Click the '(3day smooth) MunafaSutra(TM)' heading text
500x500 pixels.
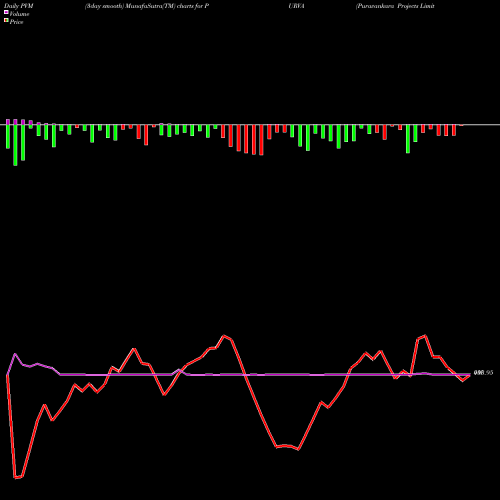coord(130,6)
